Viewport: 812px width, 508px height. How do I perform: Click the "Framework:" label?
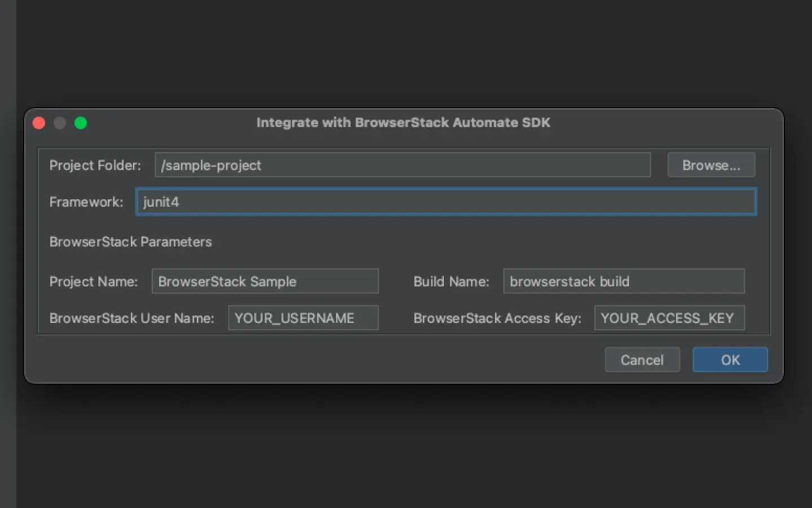86,202
